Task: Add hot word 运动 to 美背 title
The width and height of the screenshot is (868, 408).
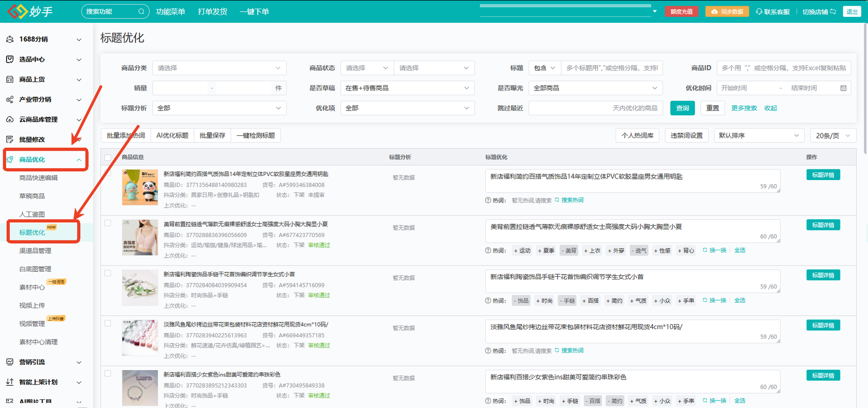Action: pyautogui.click(x=522, y=250)
